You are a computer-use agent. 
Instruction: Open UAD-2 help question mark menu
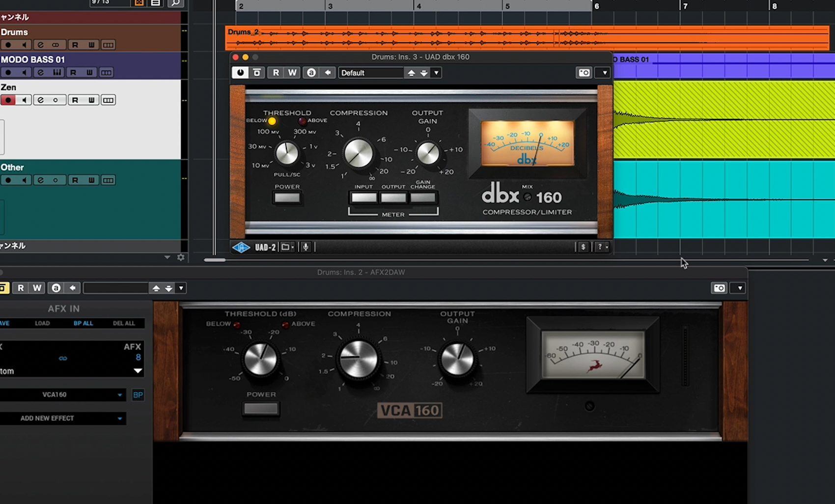click(602, 247)
